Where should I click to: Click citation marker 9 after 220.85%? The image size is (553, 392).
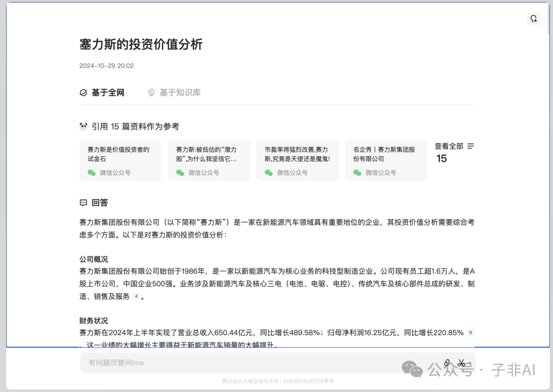coord(470,333)
